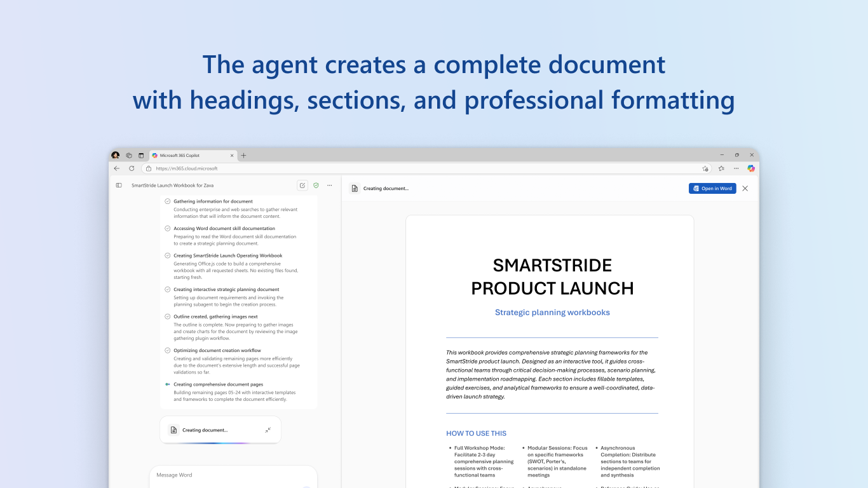This screenshot has width=868, height=488.
Task: Click the document icon beside Creating document header
Action: (355, 188)
